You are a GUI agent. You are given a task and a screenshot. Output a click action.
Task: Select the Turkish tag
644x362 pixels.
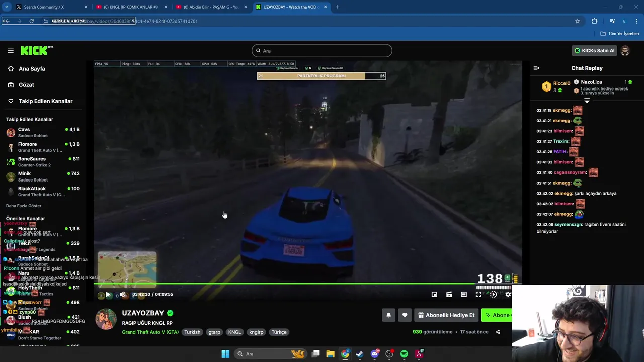[192, 332]
